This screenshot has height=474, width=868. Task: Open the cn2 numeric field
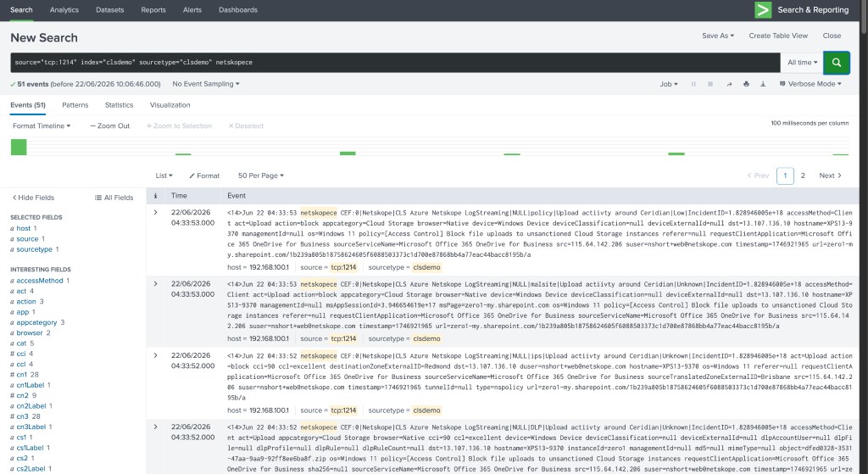tap(23, 395)
